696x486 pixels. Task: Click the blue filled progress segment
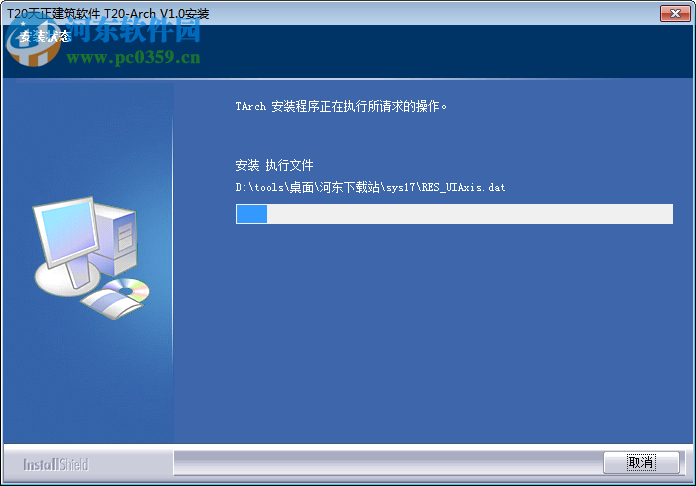pyautogui.click(x=252, y=214)
